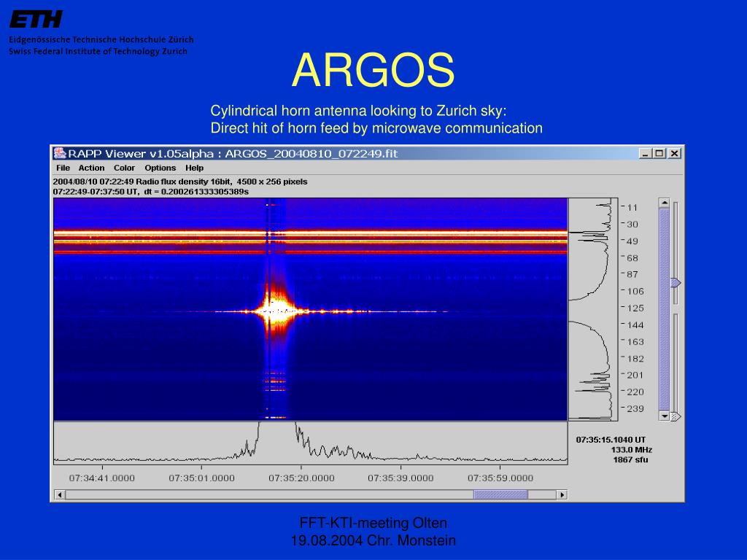Click the 'Cylindrical horn antenna looking to Zurich sky' line
The width and height of the screenshot is (747, 560).
click(358, 111)
